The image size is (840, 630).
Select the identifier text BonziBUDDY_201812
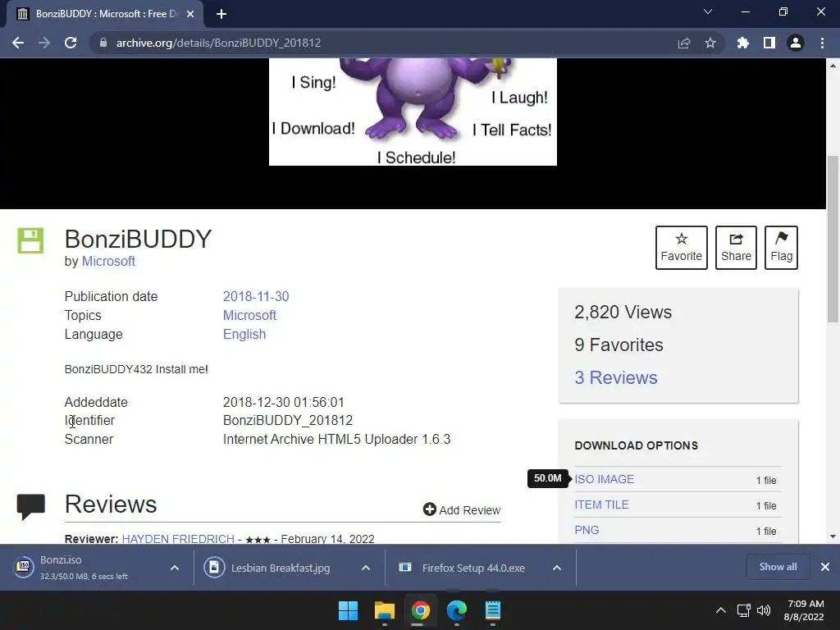tap(288, 421)
